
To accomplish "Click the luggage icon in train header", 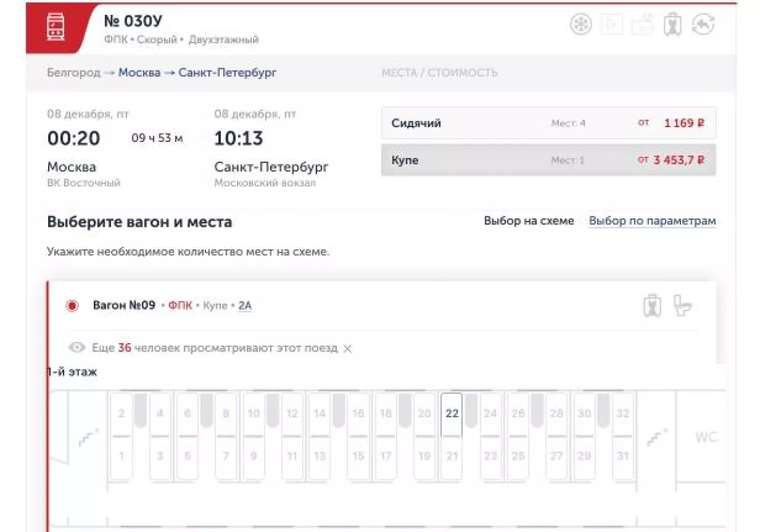I will [x=672, y=24].
